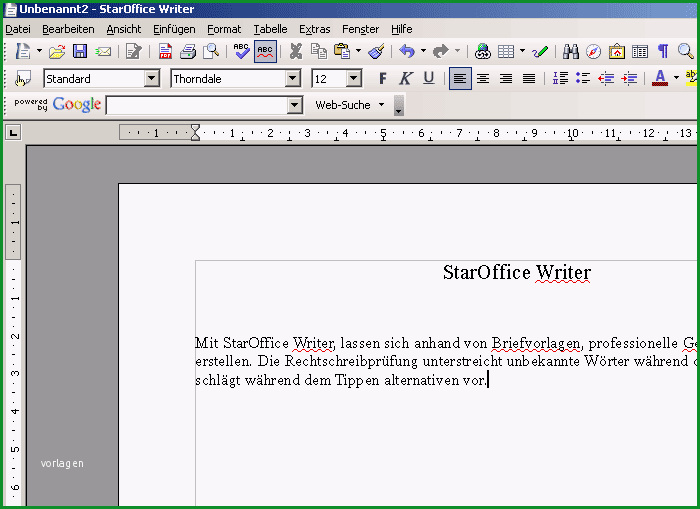
Task: Print the document with the printer icon
Action: click(x=188, y=52)
